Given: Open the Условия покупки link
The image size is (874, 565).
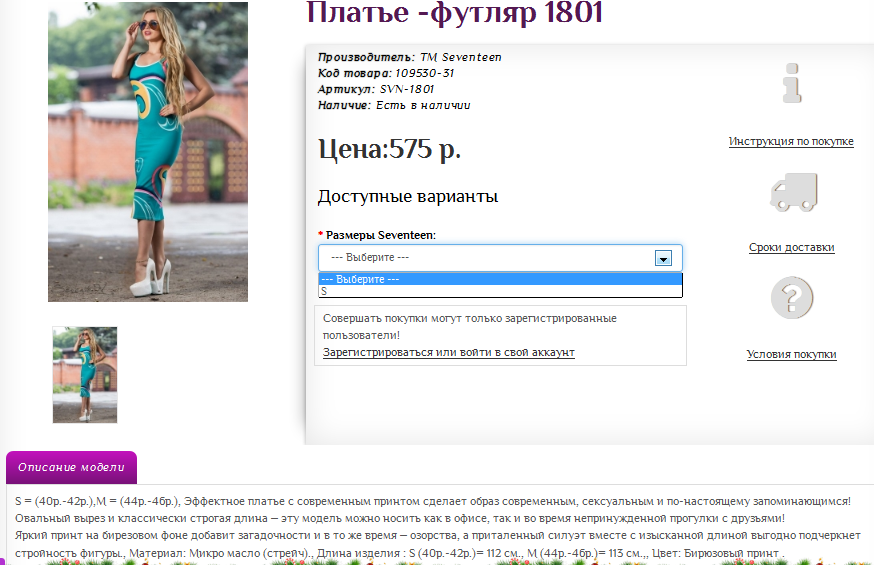Looking at the screenshot, I should (792, 354).
